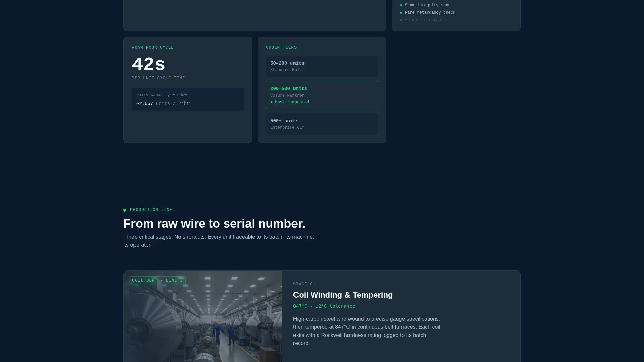Click the STAGE 01 label

point(304,284)
